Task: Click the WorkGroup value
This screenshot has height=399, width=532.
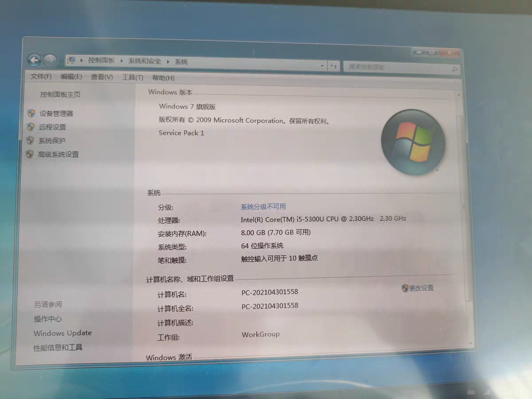Action: click(261, 334)
